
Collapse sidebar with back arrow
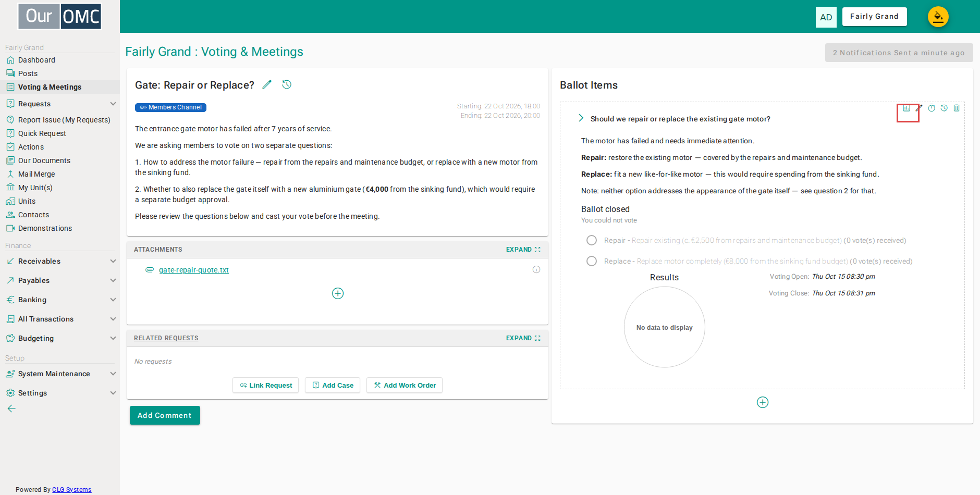[11, 409]
